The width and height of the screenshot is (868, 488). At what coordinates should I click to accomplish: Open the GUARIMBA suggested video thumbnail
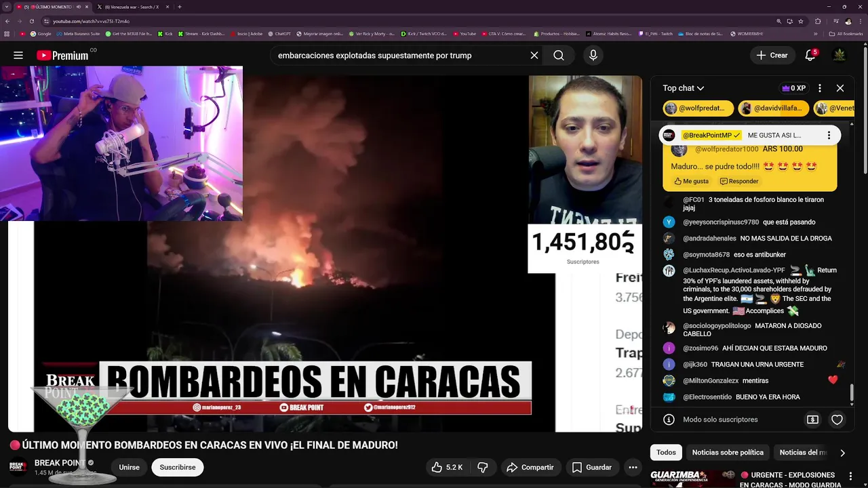click(x=693, y=479)
